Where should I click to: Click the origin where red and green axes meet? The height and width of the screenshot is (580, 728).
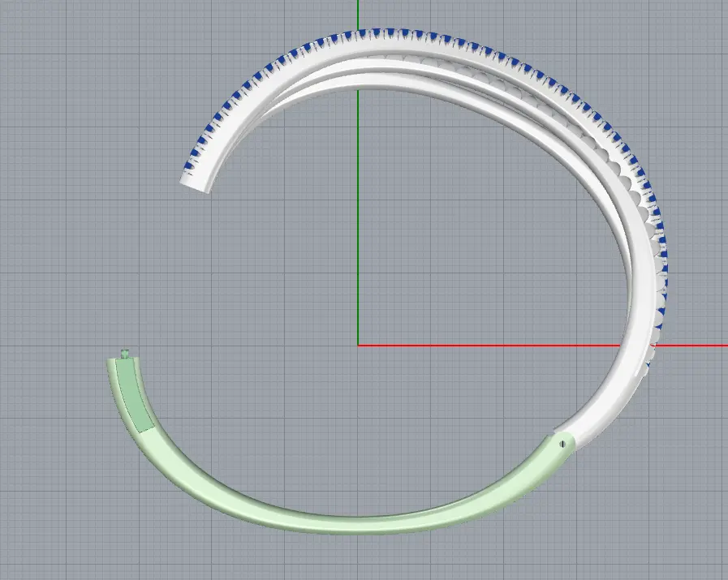pos(358,345)
